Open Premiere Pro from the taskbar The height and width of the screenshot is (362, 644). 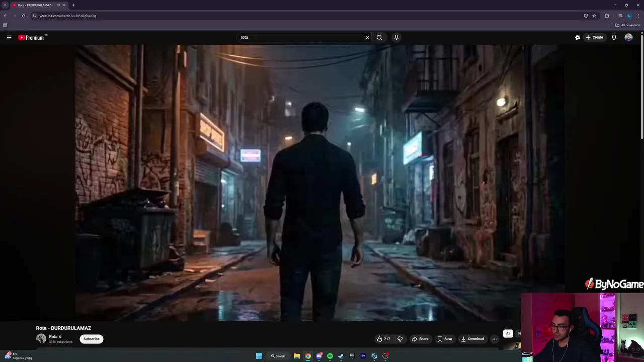[363, 356]
